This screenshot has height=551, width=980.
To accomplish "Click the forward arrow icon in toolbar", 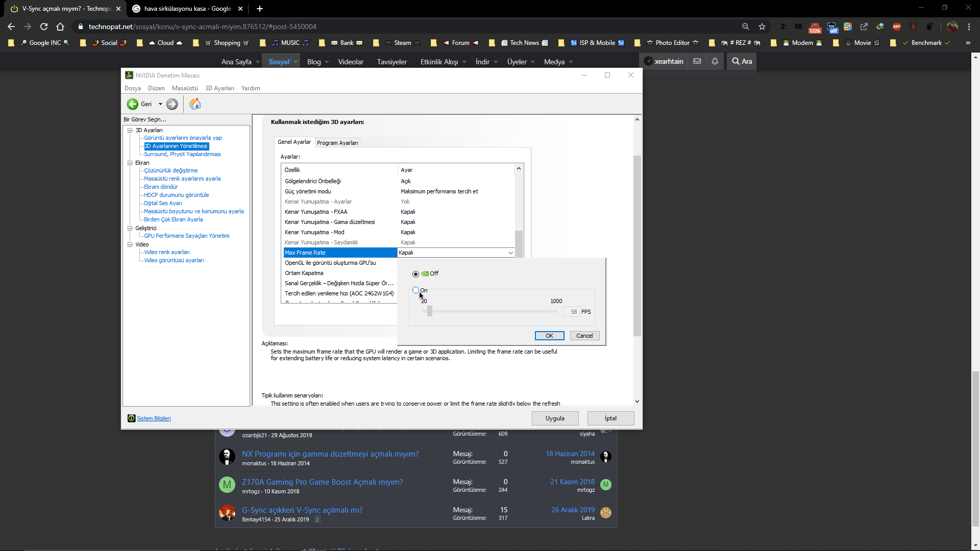I will click(172, 104).
